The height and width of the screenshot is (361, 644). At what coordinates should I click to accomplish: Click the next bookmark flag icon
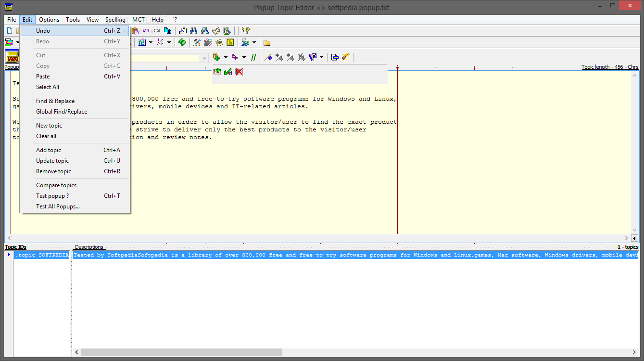[279, 57]
